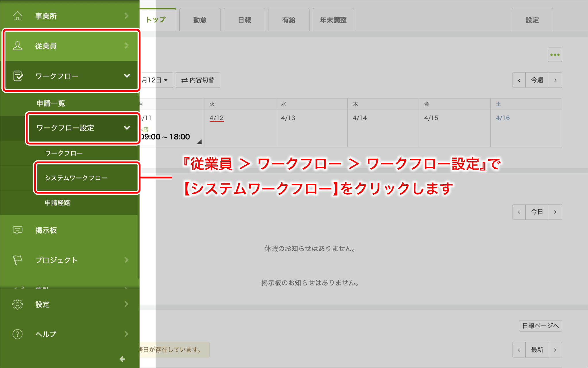Switch to the 勤怠 tab

200,20
